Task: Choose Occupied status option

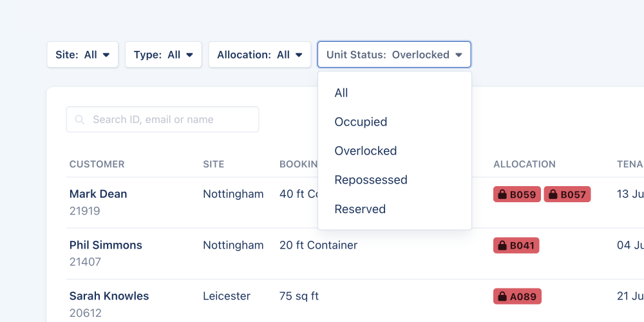Action: [361, 122]
